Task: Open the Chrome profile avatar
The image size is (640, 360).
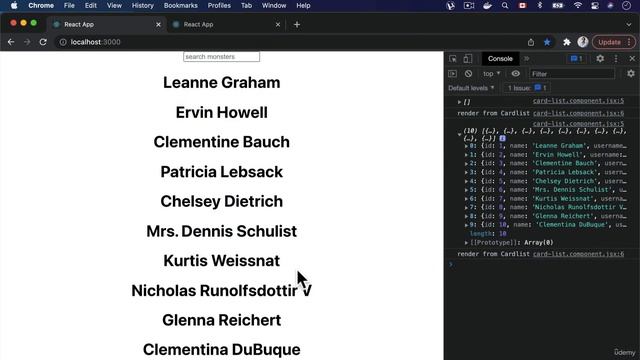Action: (x=583, y=42)
